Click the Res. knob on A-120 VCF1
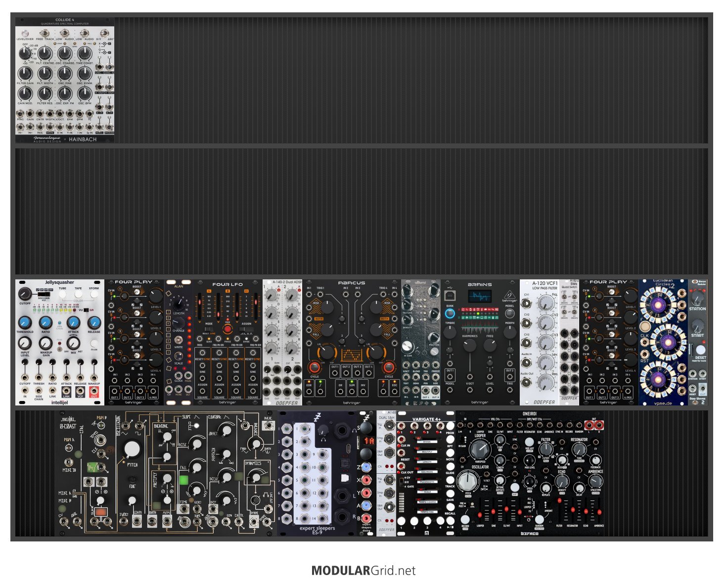Viewport: 728px width, 581px height. (546, 382)
